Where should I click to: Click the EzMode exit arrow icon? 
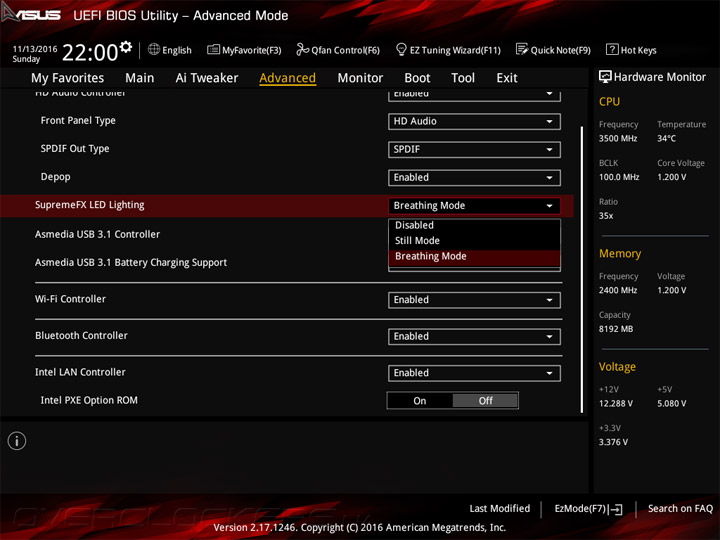pyautogui.click(x=615, y=509)
